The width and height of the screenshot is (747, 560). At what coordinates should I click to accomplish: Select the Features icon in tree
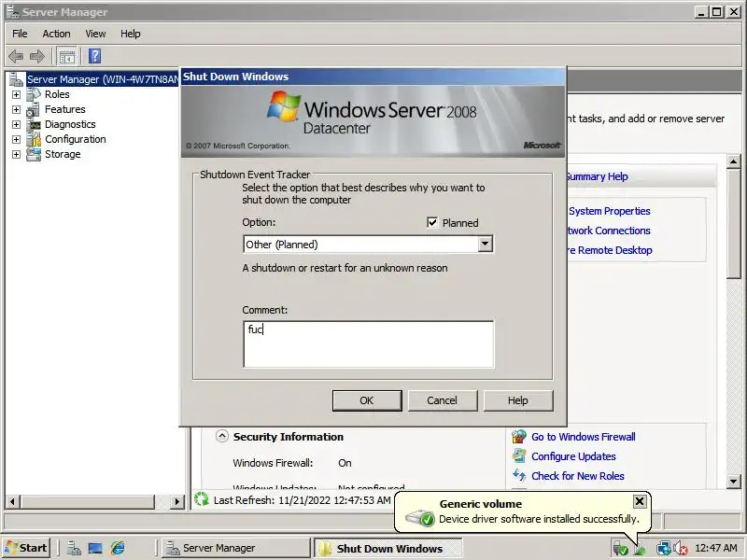34,109
